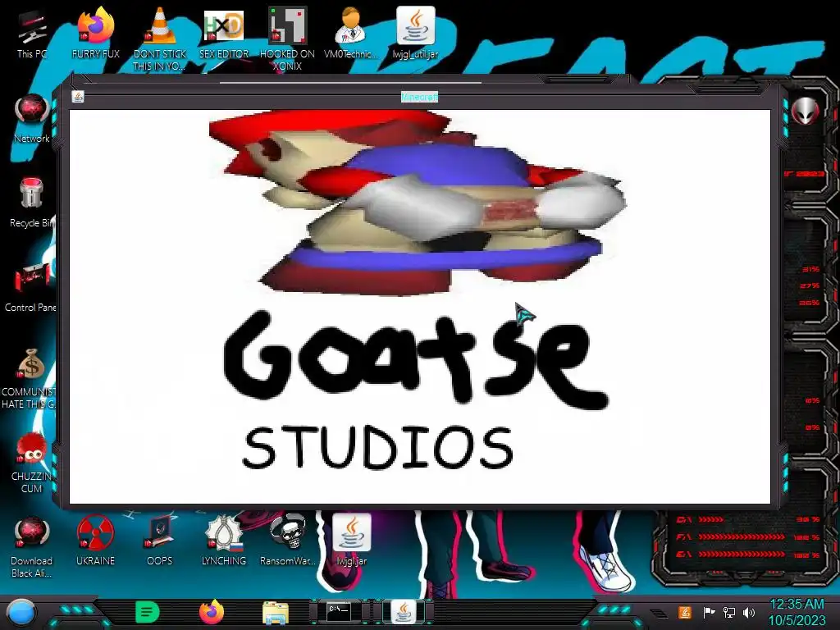Open the VLC cone desktop shortcut

click(x=160, y=38)
